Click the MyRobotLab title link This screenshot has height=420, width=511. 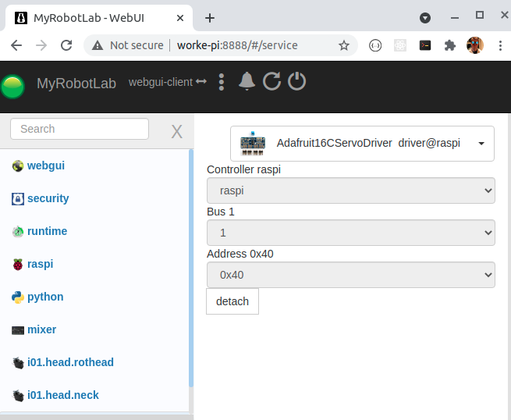click(x=76, y=84)
